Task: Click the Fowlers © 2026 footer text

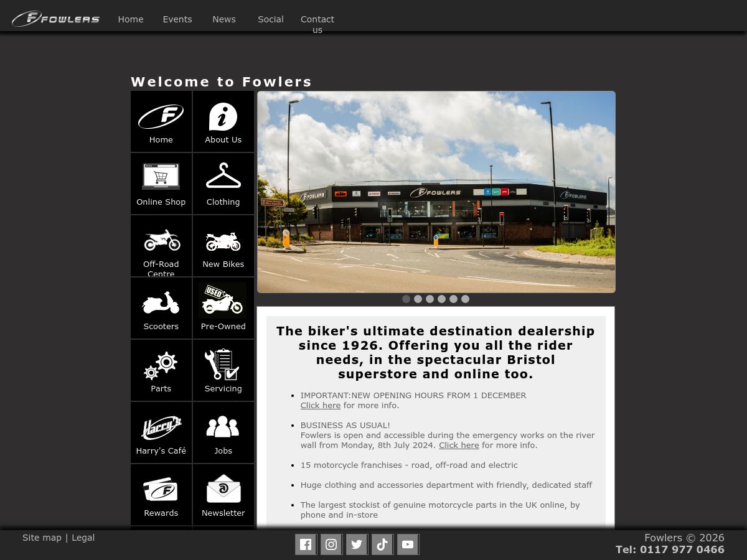Action: click(684, 538)
